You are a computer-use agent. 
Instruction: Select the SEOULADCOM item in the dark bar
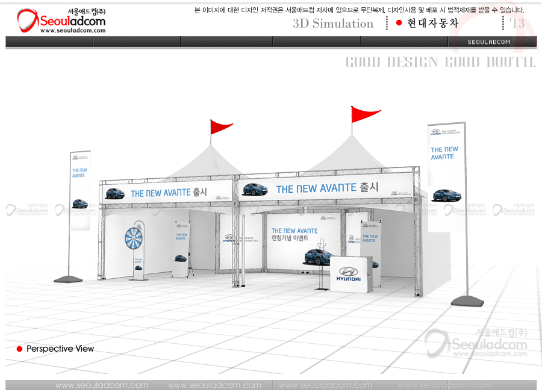coord(489,42)
